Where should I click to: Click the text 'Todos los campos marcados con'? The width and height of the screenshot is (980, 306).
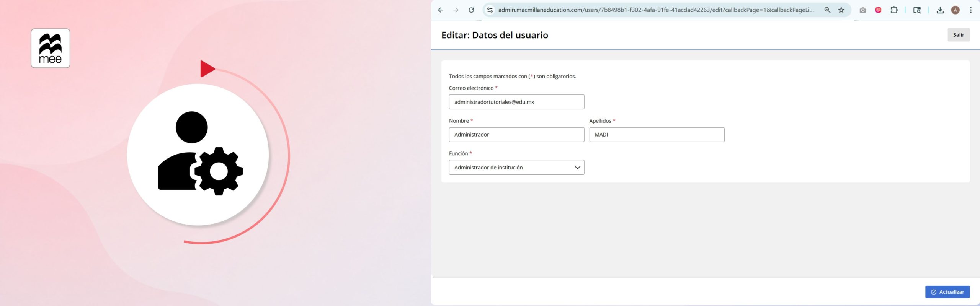pyautogui.click(x=488, y=76)
